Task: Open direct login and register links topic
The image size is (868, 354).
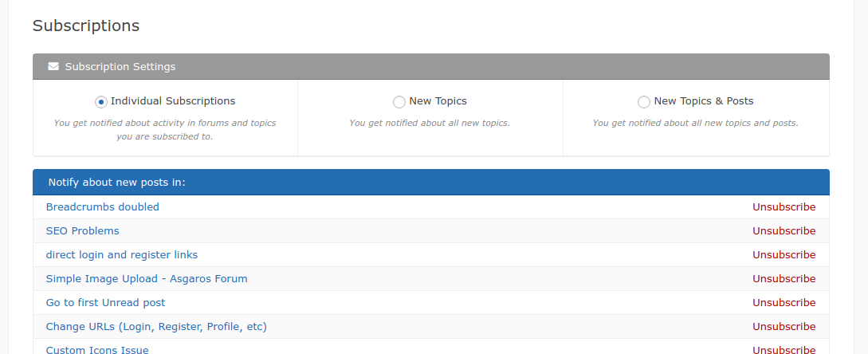Action: [x=121, y=255]
